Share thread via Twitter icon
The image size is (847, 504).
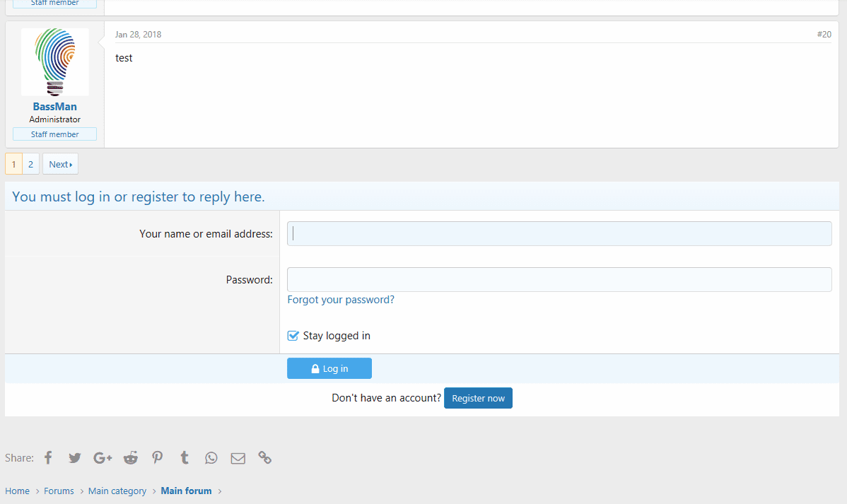[x=75, y=458]
